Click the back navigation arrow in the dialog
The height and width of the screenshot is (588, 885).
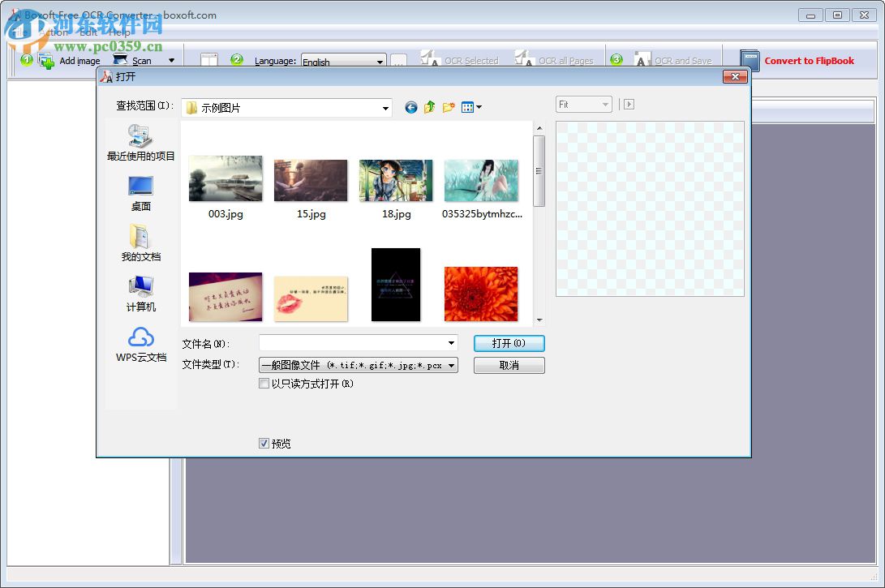click(410, 106)
